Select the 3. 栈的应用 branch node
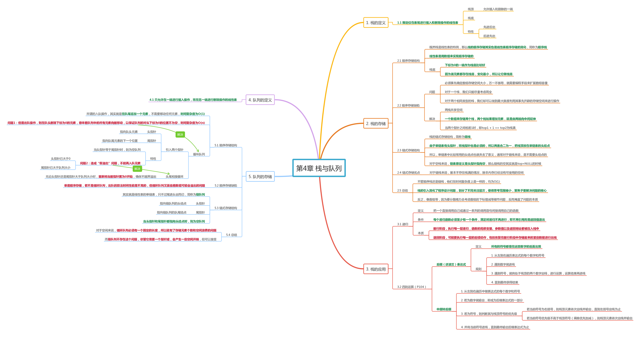Screen dimensions: 644x338 click(375, 269)
